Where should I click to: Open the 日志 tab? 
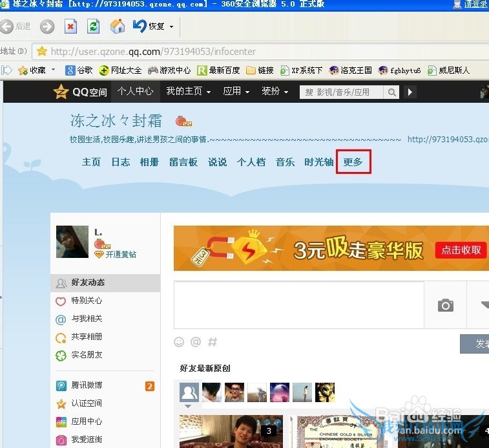tap(121, 162)
